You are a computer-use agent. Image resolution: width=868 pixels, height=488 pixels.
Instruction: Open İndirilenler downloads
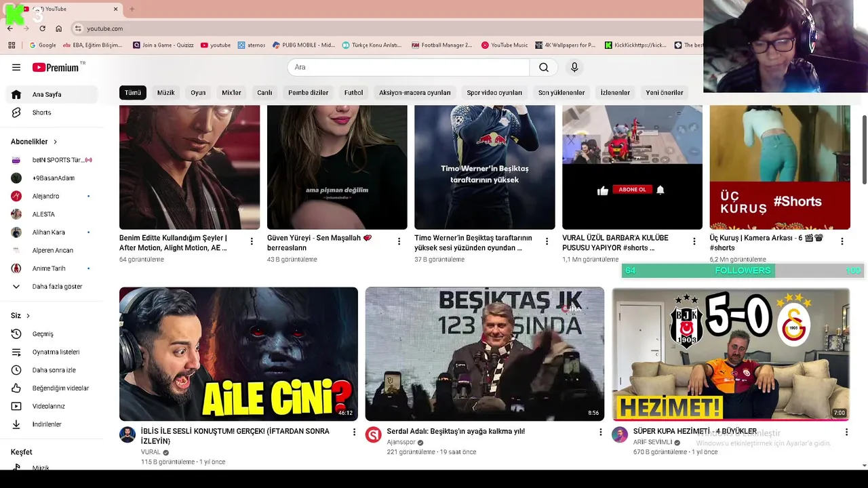52,424
